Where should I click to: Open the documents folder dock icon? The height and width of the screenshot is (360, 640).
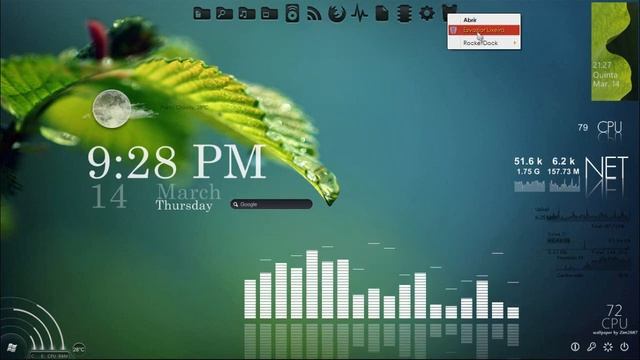[202, 13]
